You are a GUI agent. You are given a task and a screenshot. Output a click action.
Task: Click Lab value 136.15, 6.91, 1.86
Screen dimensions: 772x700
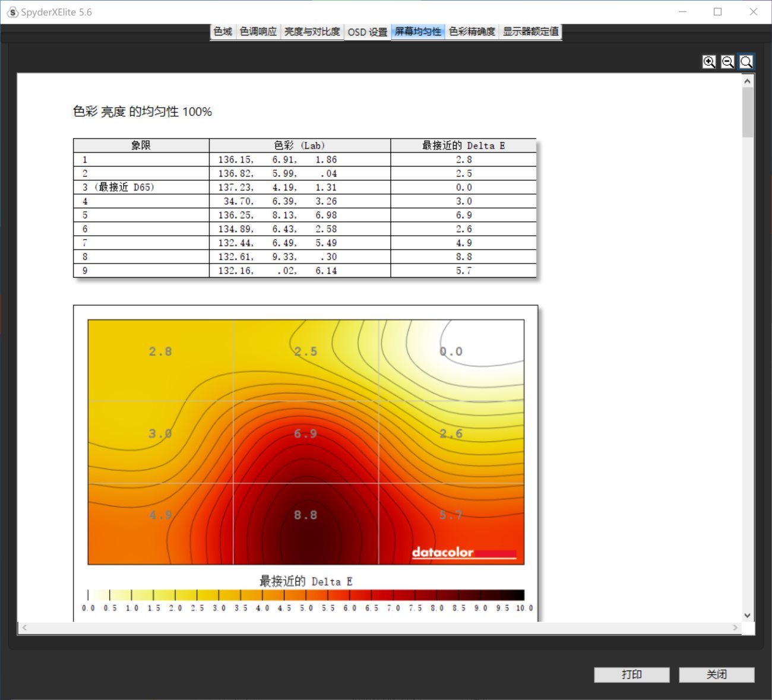[277, 160]
